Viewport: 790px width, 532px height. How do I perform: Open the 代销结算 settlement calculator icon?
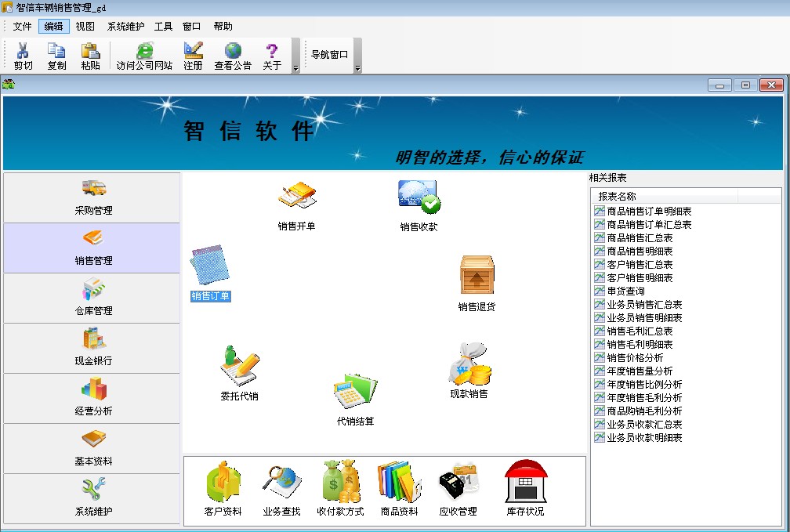click(x=355, y=392)
